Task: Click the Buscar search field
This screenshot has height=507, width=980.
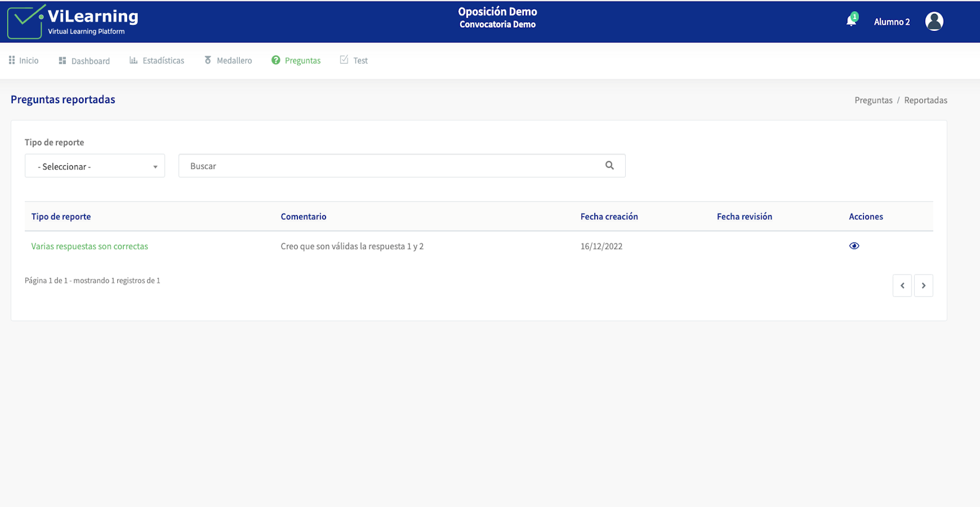Action: point(392,166)
